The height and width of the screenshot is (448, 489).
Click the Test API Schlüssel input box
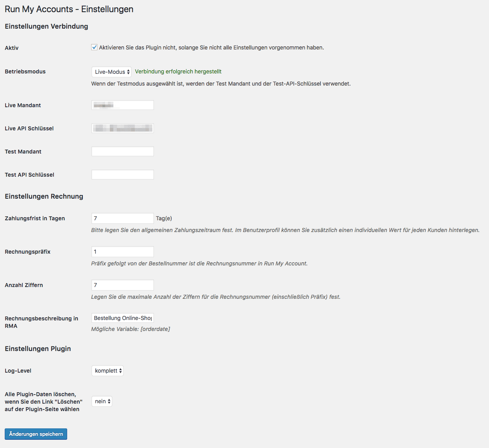tap(123, 175)
